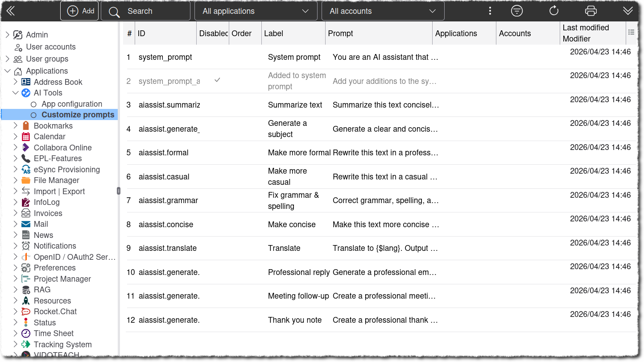Collapse the AI Tools tree node
Screen dimensions: 644x362
click(16, 93)
